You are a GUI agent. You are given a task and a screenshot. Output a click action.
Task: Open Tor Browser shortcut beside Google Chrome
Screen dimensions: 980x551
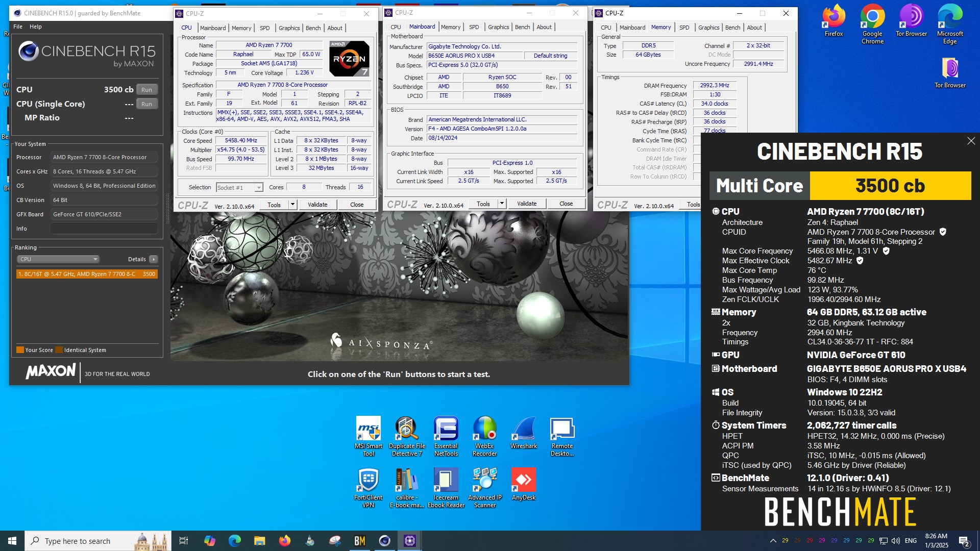coord(911,21)
